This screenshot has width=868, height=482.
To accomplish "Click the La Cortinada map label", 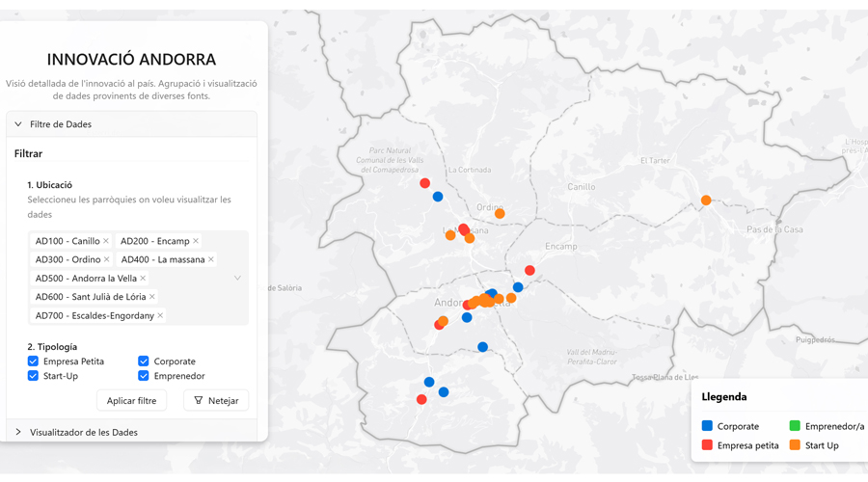I will 470,170.
